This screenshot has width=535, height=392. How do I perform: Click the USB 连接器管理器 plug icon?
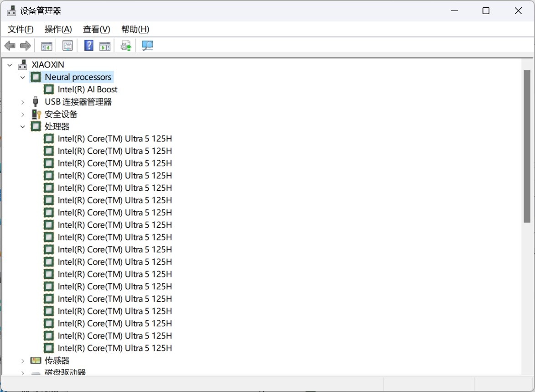tap(36, 101)
